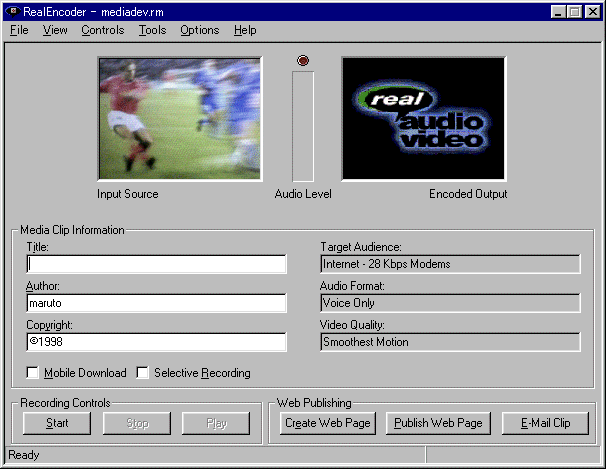Open the File menu

coord(19,30)
